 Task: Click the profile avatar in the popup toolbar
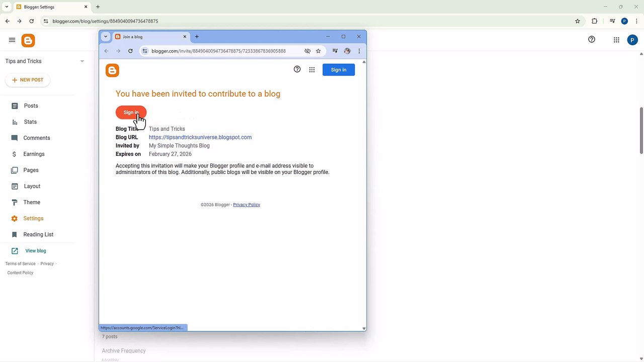[x=347, y=51]
